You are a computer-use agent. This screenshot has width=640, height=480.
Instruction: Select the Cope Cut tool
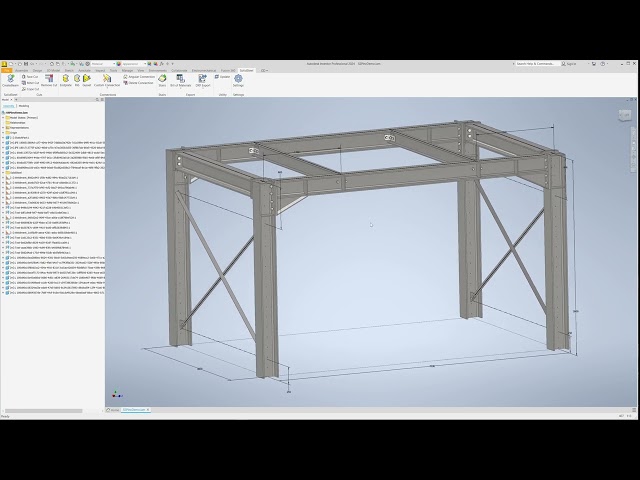[30, 89]
